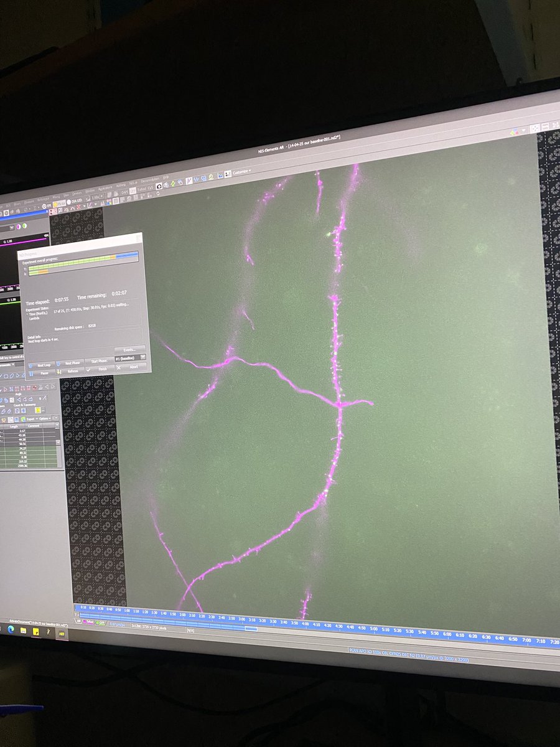Click the Refocus button in ND Progress
This screenshot has width=560, height=747.
pos(70,371)
